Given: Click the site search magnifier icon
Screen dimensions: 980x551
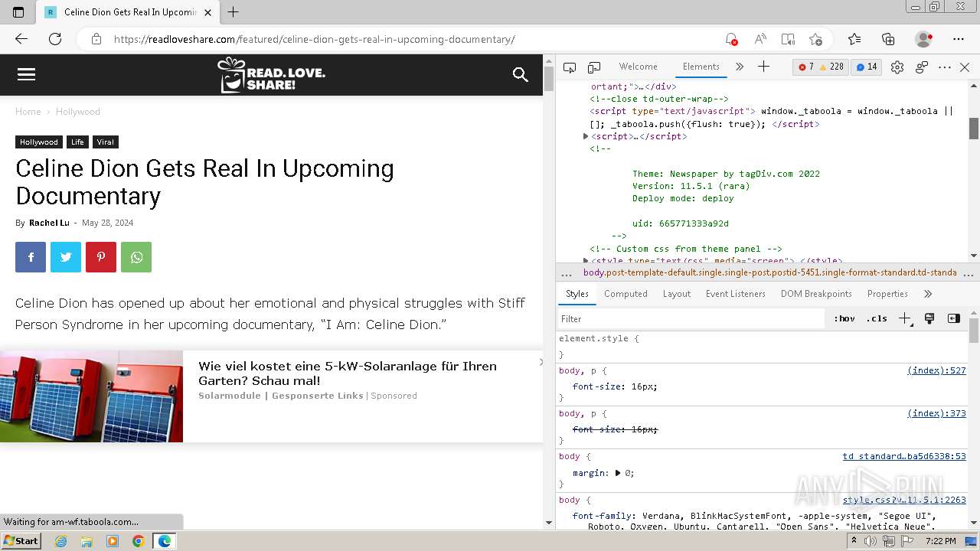Looking at the screenshot, I should [x=521, y=74].
